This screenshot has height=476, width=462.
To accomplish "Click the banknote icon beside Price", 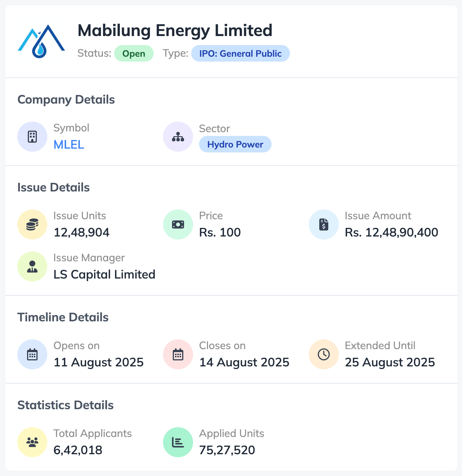I will pyautogui.click(x=178, y=224).
